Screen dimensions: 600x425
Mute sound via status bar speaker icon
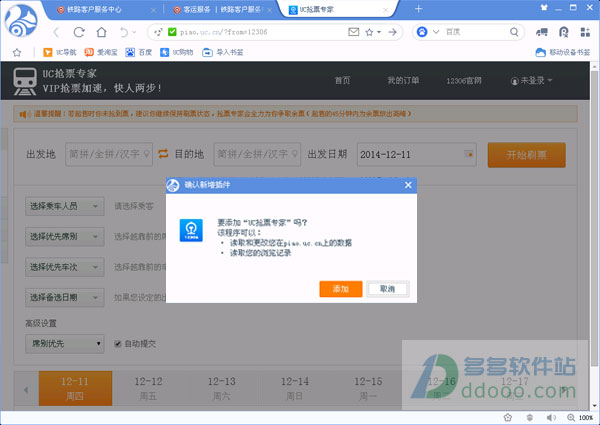tap(551, 417)
